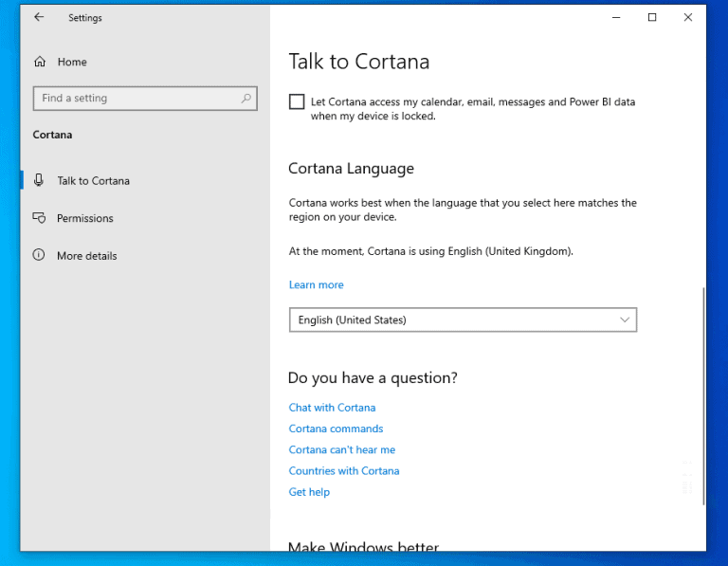Click the magnifier icon in search box
The height and width of the screenshot is (566, 728).
pyautogui.click(x=246, y=99)
